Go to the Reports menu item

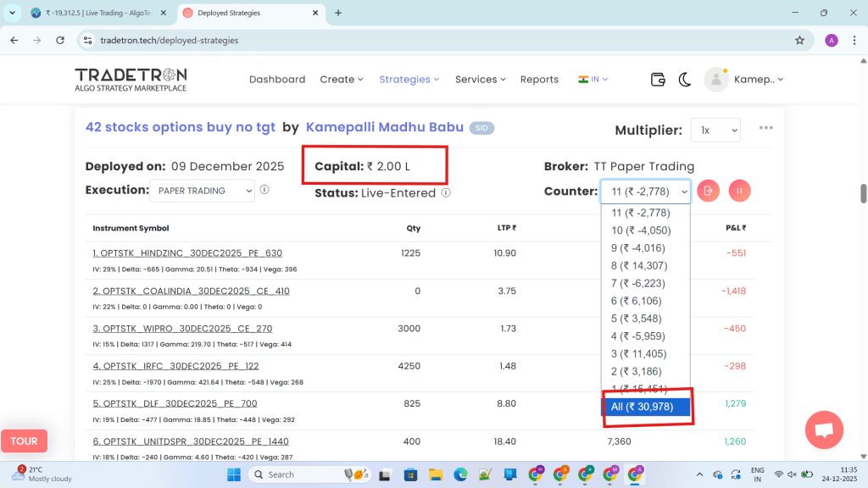(x=539, y=80)
